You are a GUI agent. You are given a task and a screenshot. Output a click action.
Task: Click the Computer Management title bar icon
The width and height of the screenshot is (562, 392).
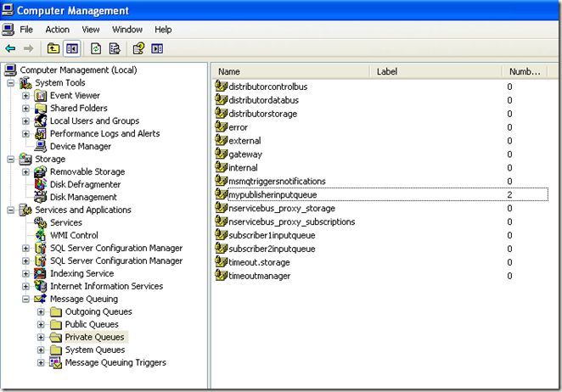8,9
